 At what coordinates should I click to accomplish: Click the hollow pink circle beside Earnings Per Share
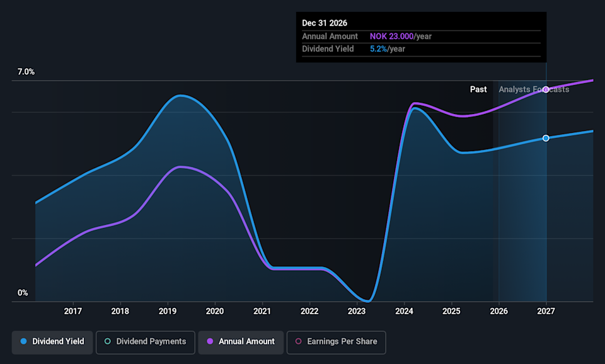pyautogui.click(x=299, y=341)
